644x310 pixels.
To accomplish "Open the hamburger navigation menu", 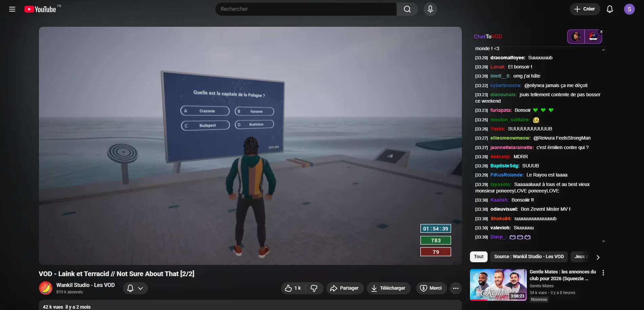I will (12, 9).
